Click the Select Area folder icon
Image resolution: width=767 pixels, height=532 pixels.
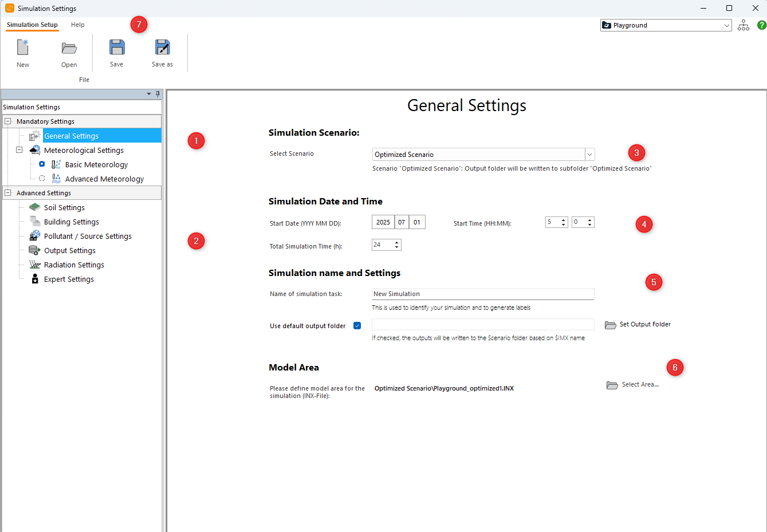[x=612, y=385]
